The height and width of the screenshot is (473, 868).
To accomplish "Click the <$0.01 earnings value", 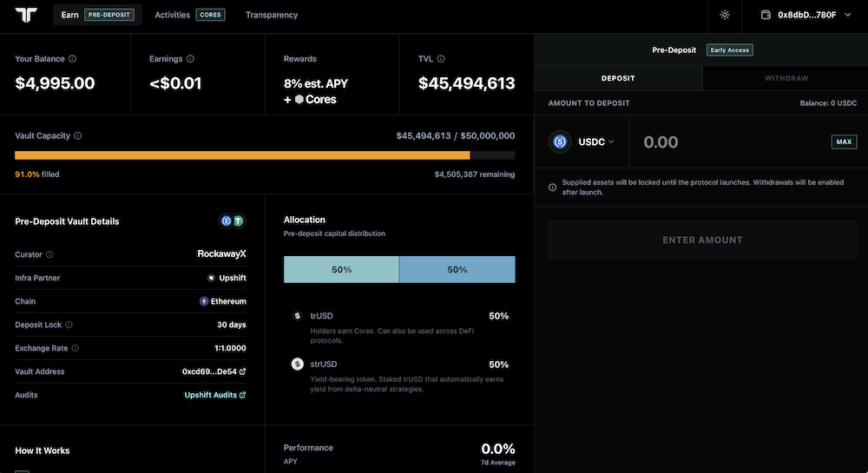I will click(175, 83).
